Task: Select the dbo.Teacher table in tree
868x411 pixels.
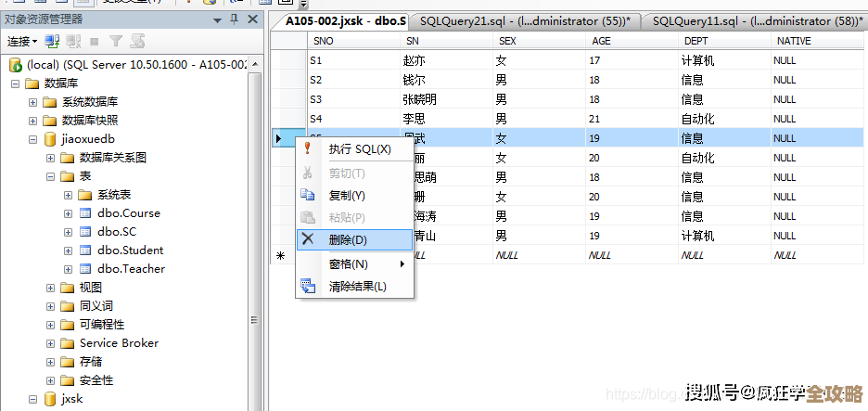Action: pyautogui.click(x=131, y=269)
